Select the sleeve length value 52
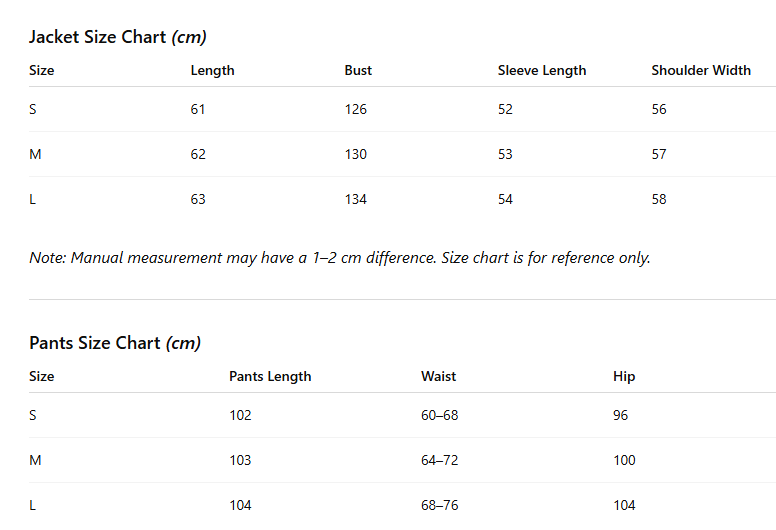The height and width of the screenshot is (530, 776). coord(505,109)
